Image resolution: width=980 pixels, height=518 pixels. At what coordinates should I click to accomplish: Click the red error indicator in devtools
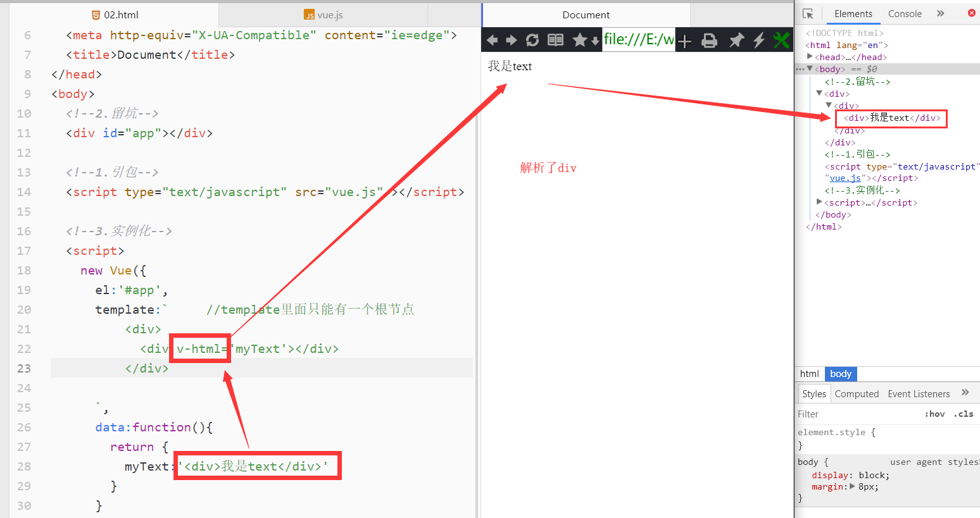click(x=972, y=13)
